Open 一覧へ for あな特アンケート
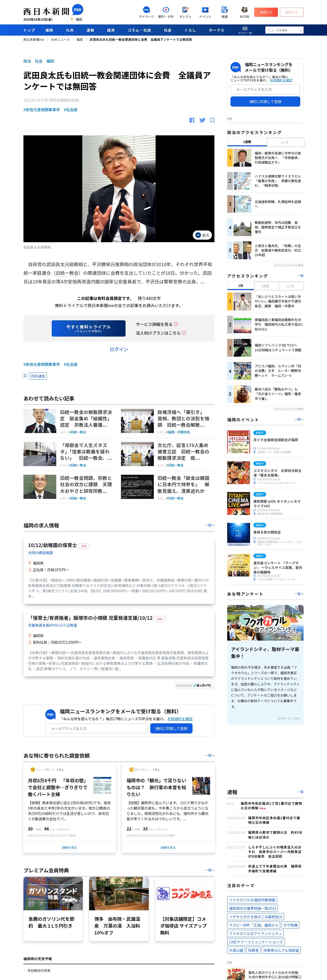Screen dimensions: 327x980 click(x=299, y=594)
